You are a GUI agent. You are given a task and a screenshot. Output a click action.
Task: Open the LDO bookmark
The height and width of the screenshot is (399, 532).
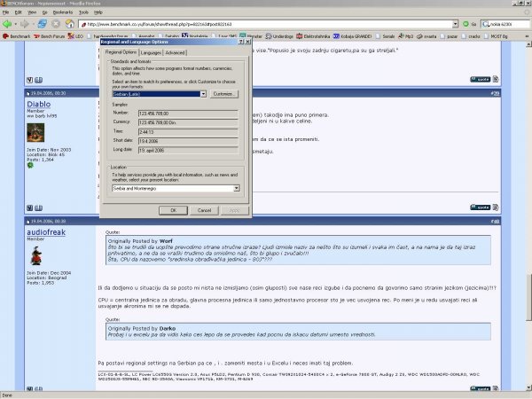(75, 36)
